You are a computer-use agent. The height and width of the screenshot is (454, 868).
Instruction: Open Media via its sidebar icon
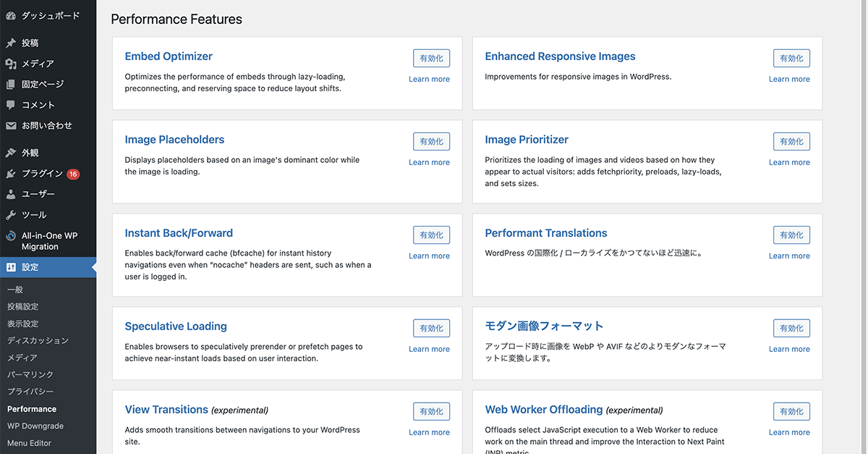(x=11, y=64)
